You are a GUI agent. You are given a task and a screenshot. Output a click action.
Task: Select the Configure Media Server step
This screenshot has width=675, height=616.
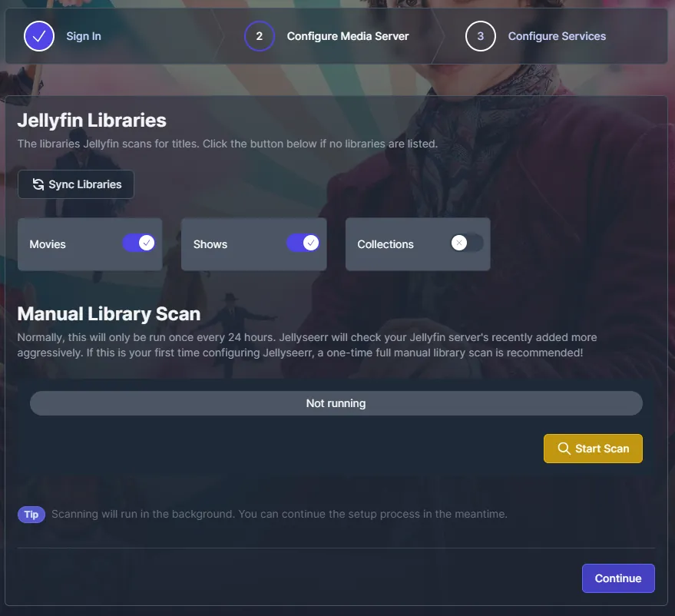[x=347, y=35]
